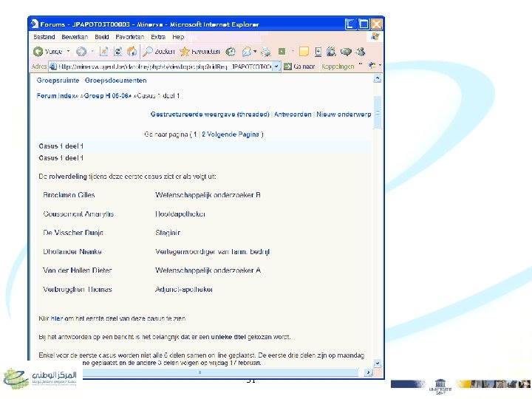Open Koppelingen links toolbar

[x=338, y=66]
